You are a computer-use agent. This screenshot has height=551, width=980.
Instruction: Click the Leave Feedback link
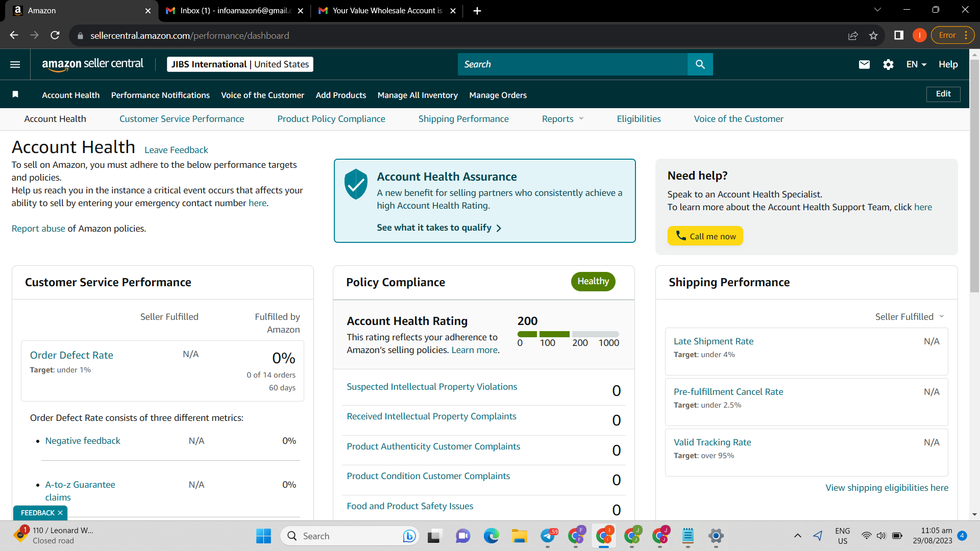pos(176,150)
